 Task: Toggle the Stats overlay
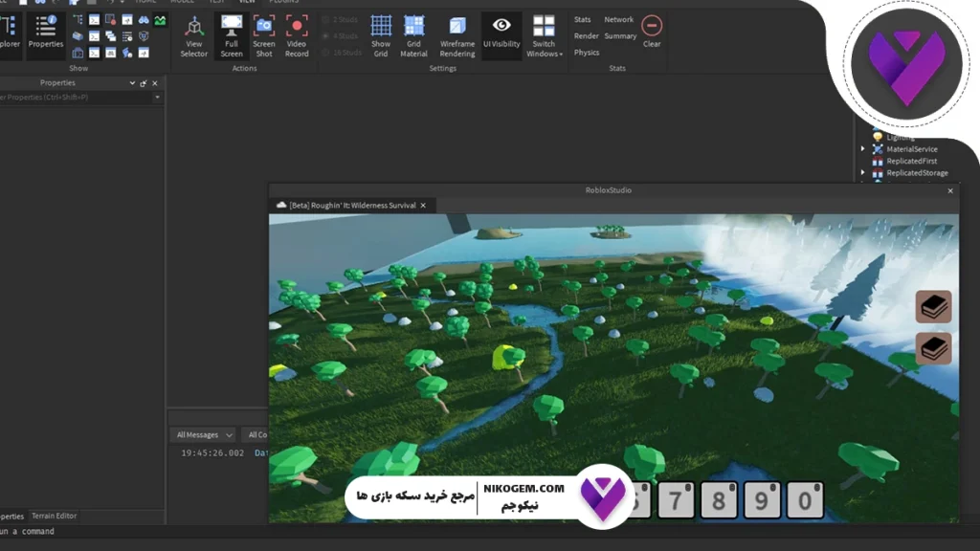point(582,20)
